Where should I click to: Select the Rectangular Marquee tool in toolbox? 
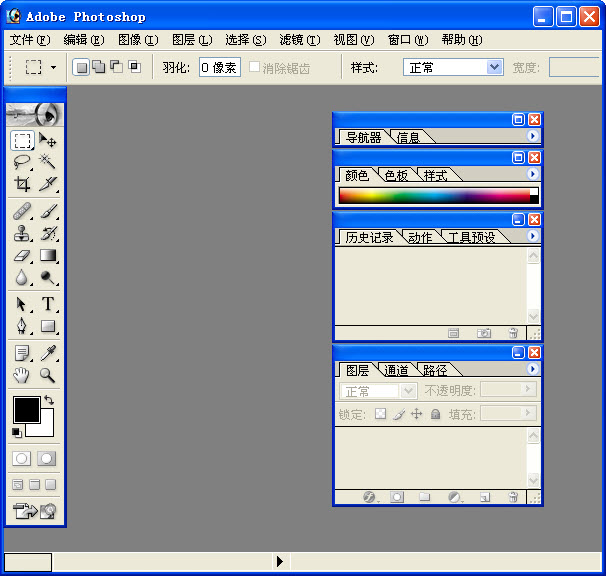click(22, 140)
